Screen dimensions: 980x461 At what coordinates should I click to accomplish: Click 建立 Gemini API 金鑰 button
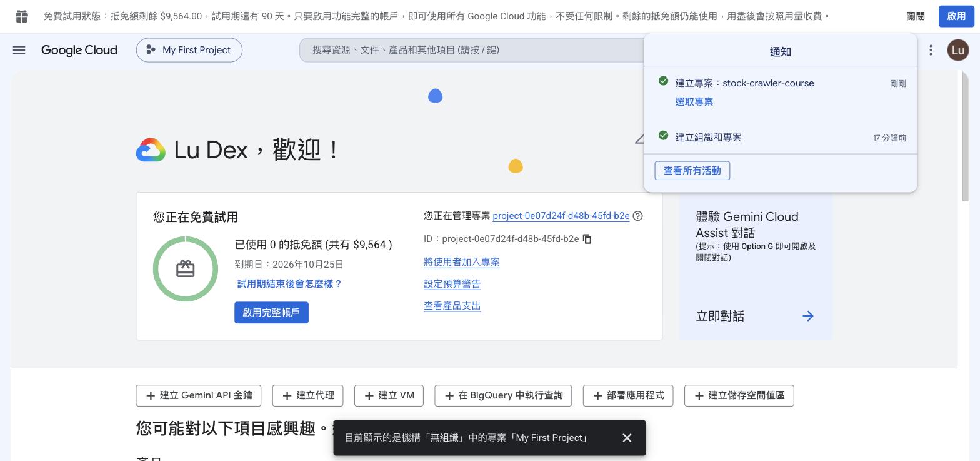click(x=199, y=395)
